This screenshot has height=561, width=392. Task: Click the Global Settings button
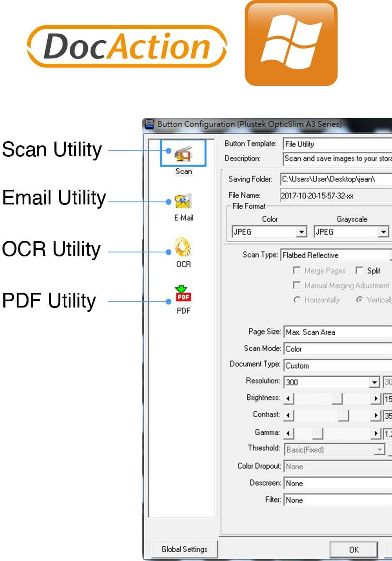pos(184,549)
